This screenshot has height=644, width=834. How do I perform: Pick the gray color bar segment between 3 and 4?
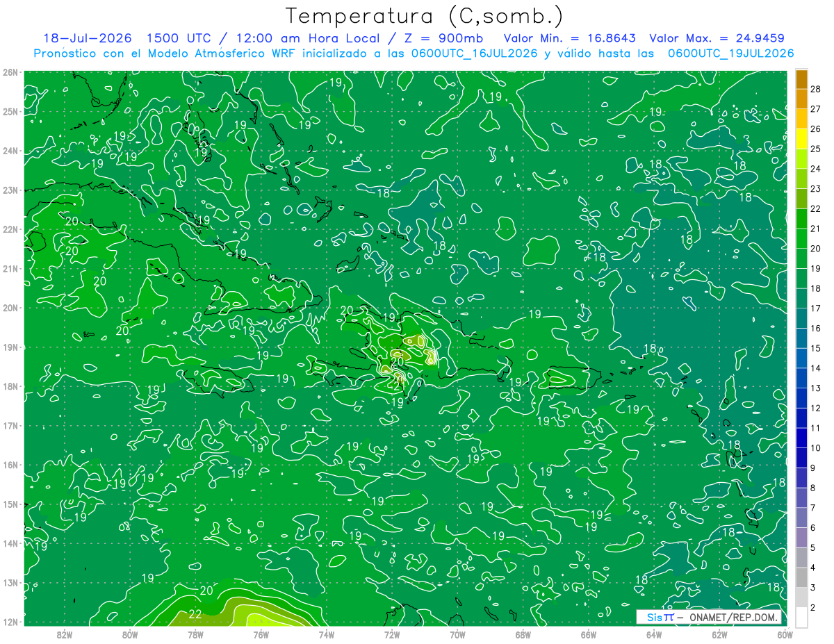802,577
